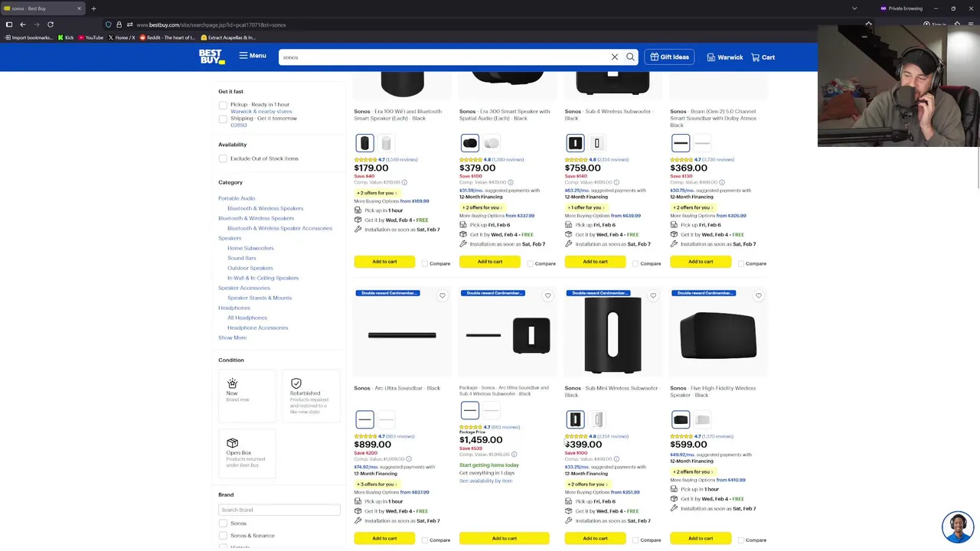980x551 pixels.
Task: Expand 2 offers for Era 100
Action: click(377, 193)
